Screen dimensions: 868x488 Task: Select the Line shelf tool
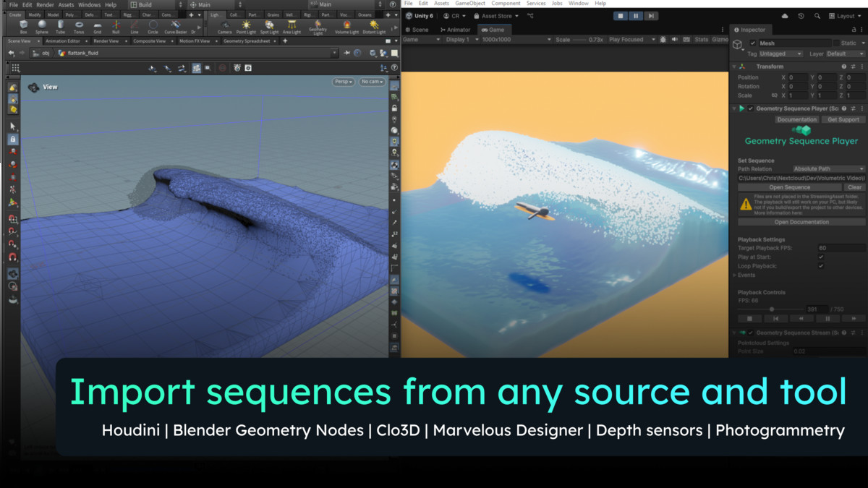pyautogui.click(x=134, y=26)
